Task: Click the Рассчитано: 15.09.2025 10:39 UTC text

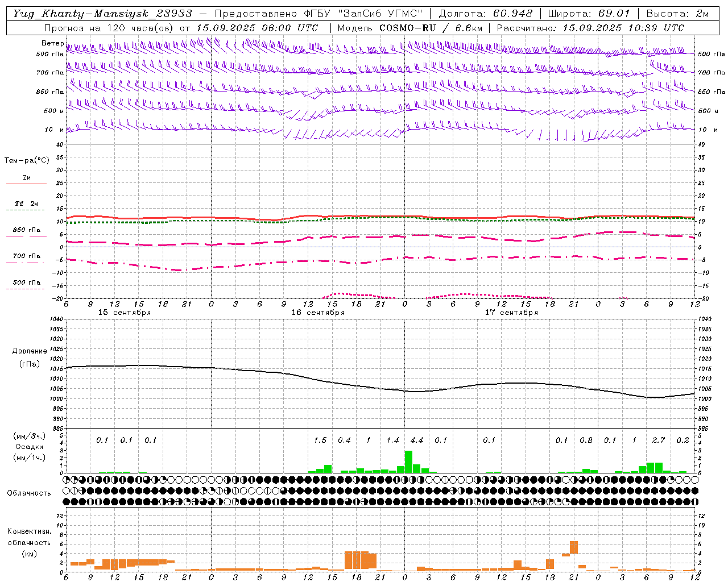Action: pyautogui.click(x=590, y=27)
